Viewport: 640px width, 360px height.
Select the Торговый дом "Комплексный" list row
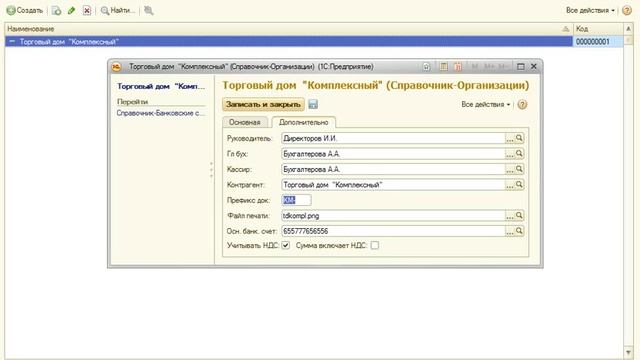tap(289, 42)
